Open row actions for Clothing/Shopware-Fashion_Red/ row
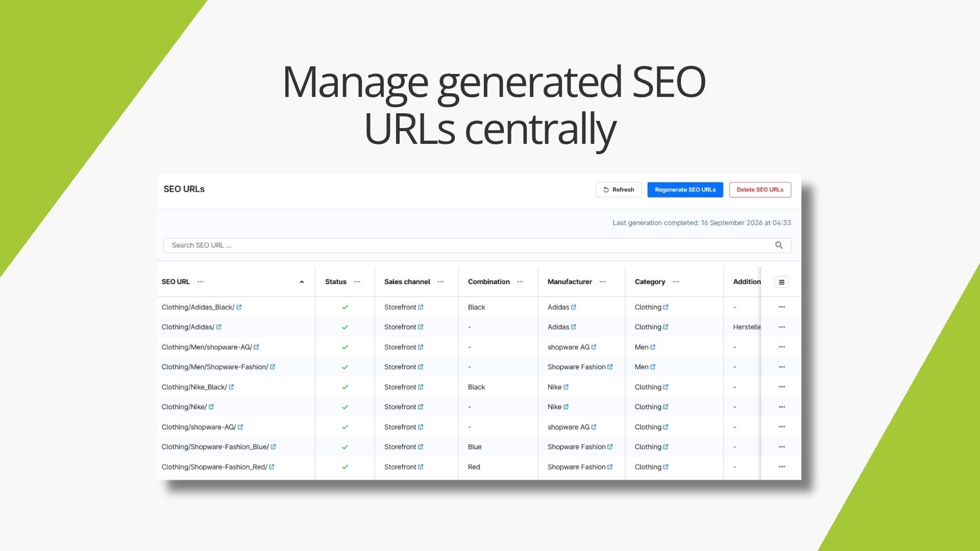Image resolution: width=980 pixels, height=551 pixels. 782,467
